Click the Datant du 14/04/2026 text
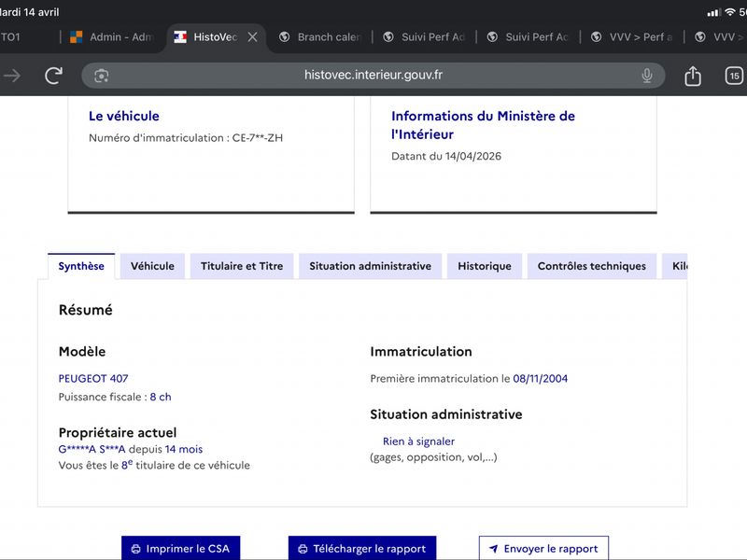Image resolution: width=747 pixels, height=560 pixels. (446, 156)
